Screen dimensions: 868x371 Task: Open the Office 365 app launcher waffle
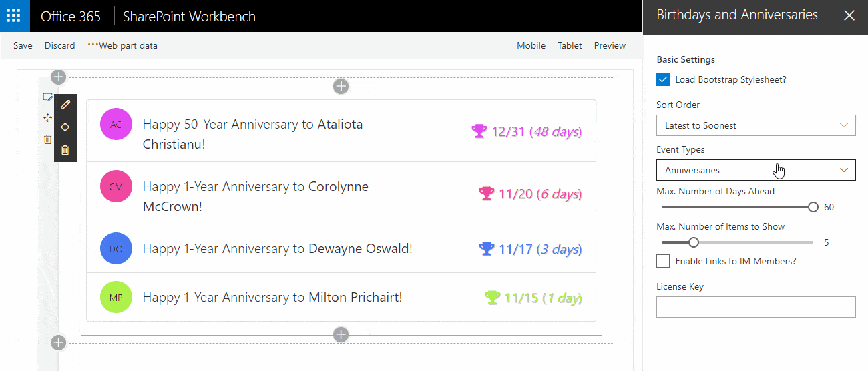point(15,16)
